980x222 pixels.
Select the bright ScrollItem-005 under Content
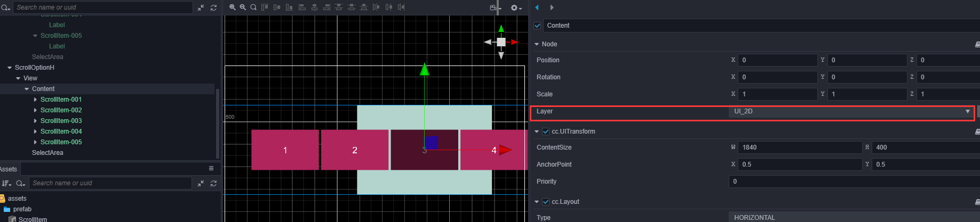point(61,142)
